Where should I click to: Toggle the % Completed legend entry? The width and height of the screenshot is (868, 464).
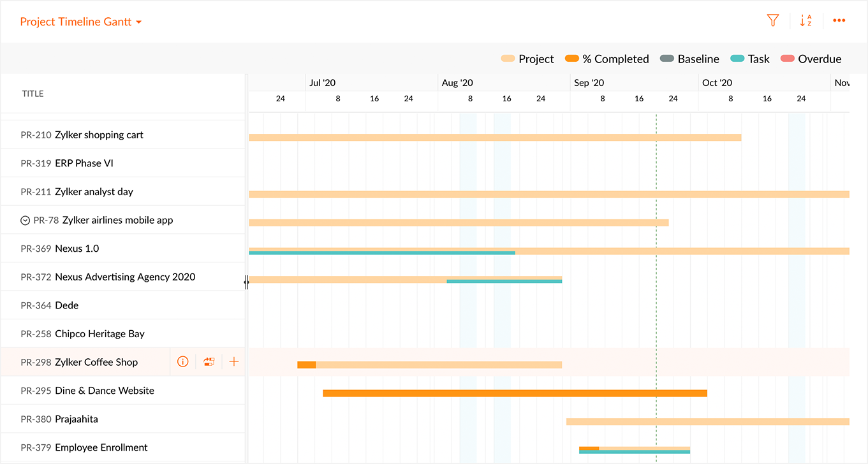[607, 59]
